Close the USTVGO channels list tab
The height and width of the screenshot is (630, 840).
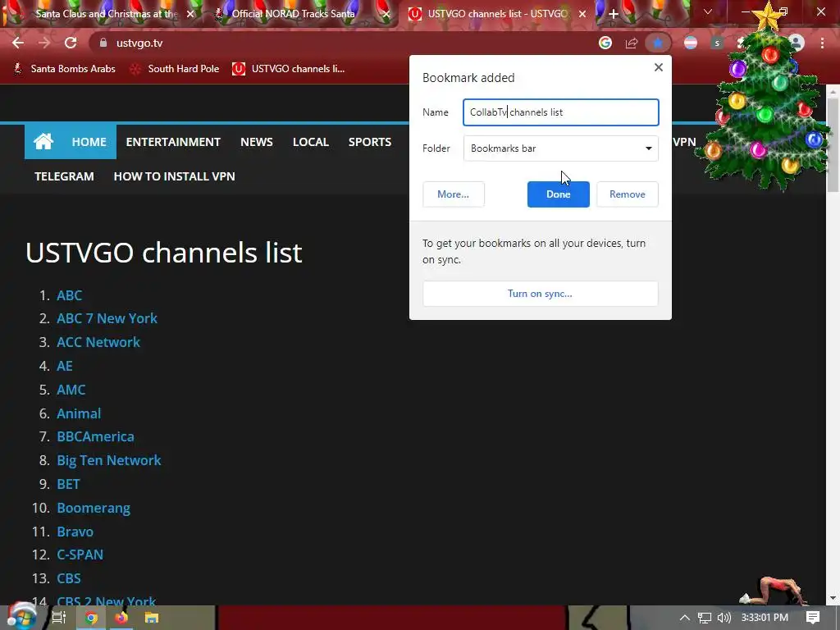(582, 14)
